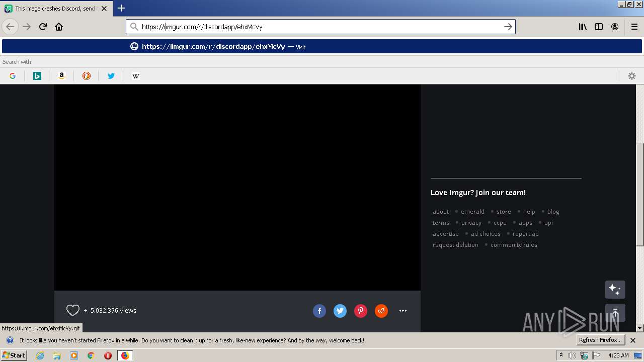Go back using the browser back arrow
The height and width of the screenshot is (362, 644).
pos(10,27)
